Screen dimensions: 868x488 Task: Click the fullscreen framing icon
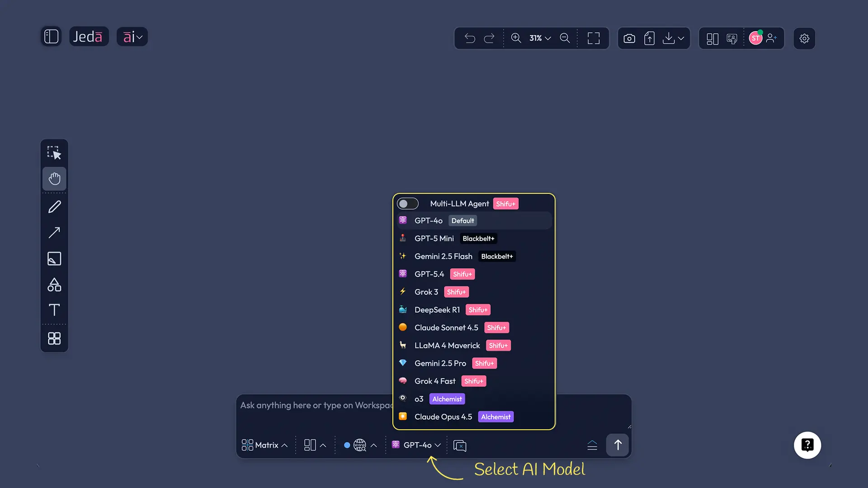[594, 38]
